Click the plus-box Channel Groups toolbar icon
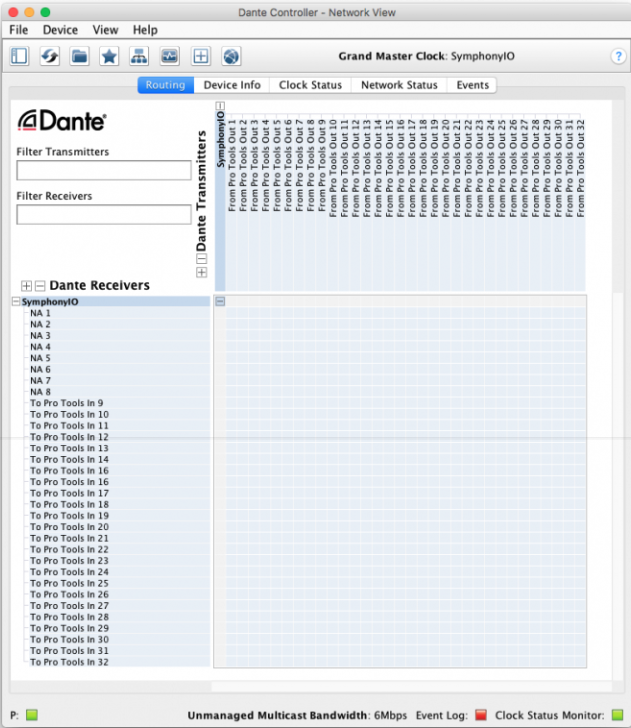This screenshot has width=631, height=728. (200, 56)
